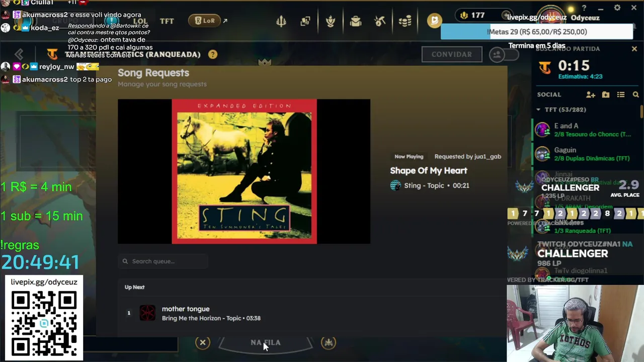
Task: Add a friend in Social panel
Action: 591,95
